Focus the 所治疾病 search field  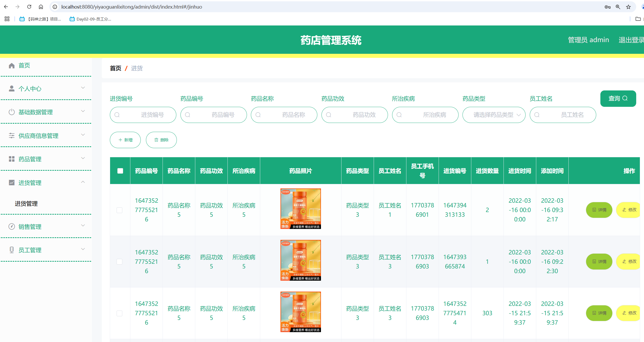tap(425, 115)
